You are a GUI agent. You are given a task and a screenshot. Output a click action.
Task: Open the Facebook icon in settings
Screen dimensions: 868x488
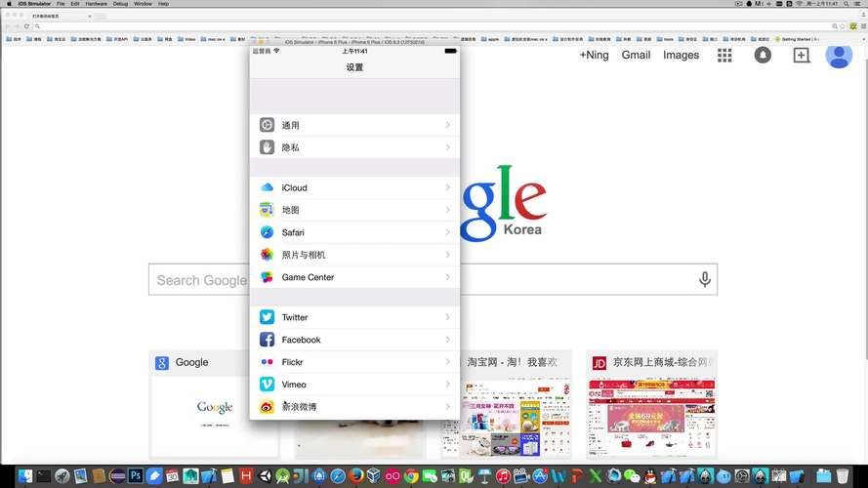click(267, 340)
